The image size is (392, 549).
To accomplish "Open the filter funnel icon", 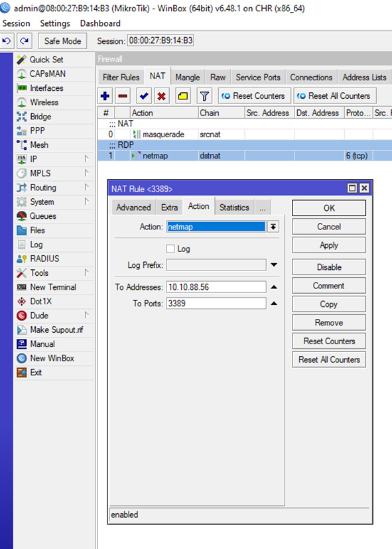I will coord(204,96).
